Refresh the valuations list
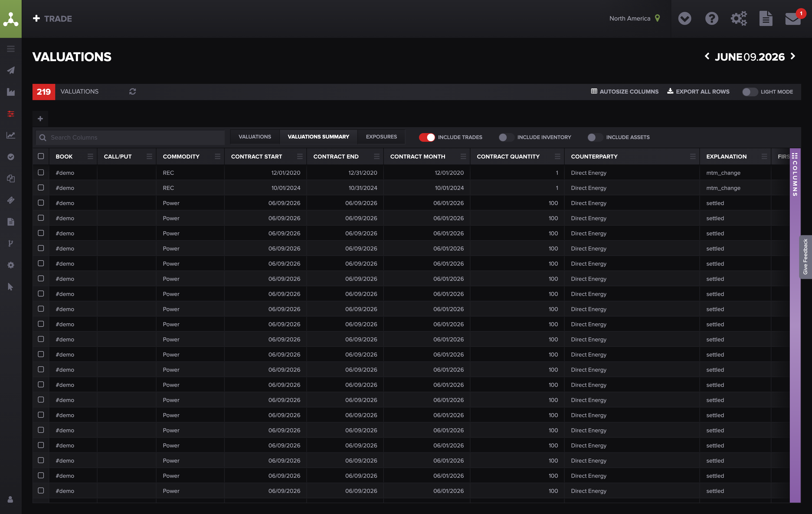The height and width of the screenshot is (514, 812). pyautogui.click(x=133, y=92)
